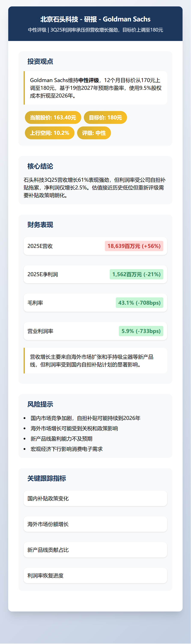The width and height of the screenshot is (191, 644).
Task: Click the 核心结论 section heading
Action: pyautogui.click(x=40, y=166)
